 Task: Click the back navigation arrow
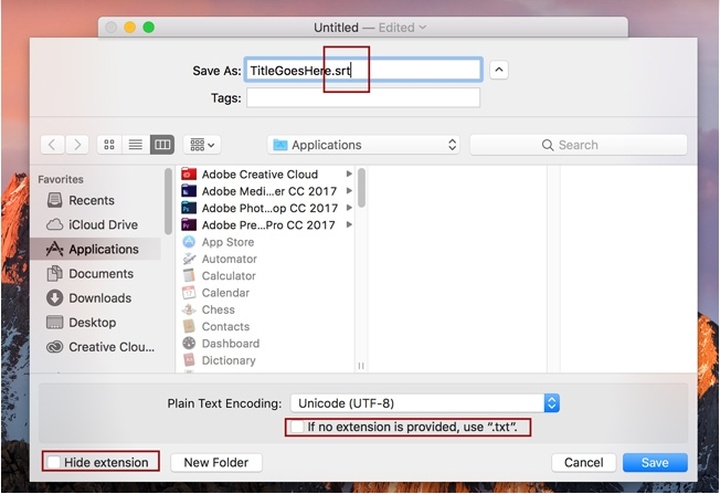point(52,145)
